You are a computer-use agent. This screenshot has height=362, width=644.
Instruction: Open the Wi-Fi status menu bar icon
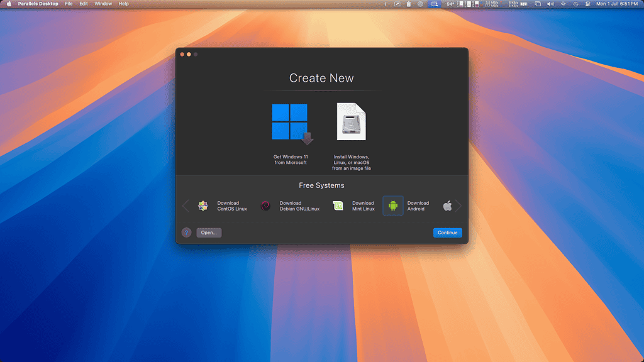(563, 4)
